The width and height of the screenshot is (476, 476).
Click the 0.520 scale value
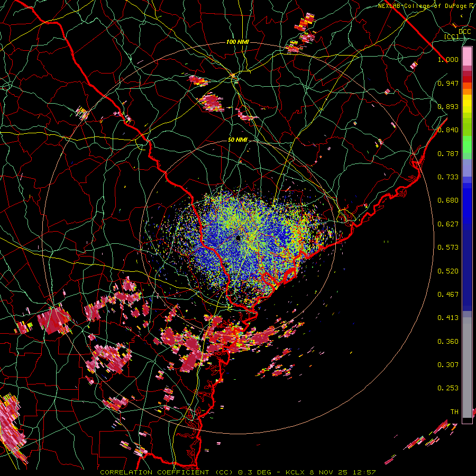448,271
